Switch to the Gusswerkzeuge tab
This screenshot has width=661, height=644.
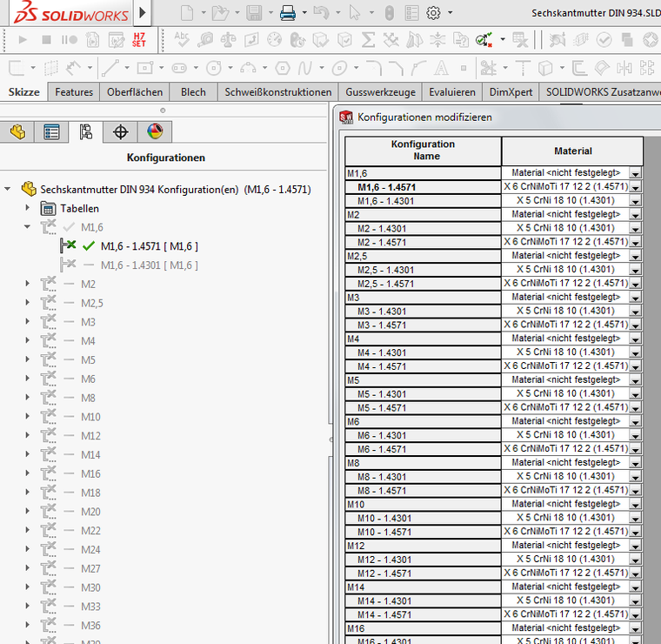coord(380,92)
